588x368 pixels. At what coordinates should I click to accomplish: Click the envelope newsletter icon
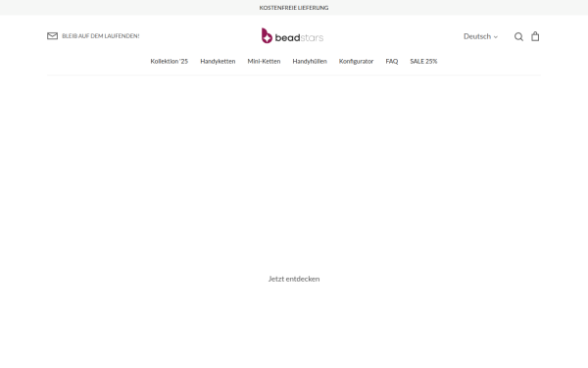[x=52, y=35]
